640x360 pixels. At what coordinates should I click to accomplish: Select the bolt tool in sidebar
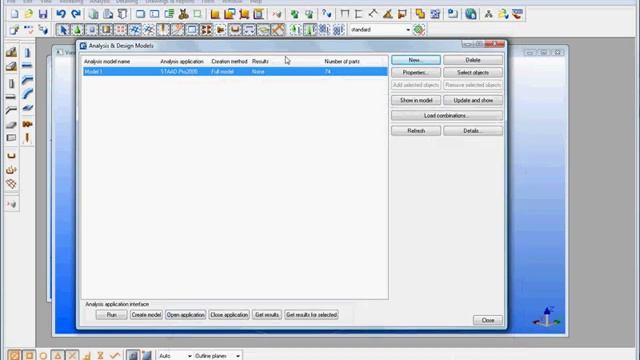27,124
